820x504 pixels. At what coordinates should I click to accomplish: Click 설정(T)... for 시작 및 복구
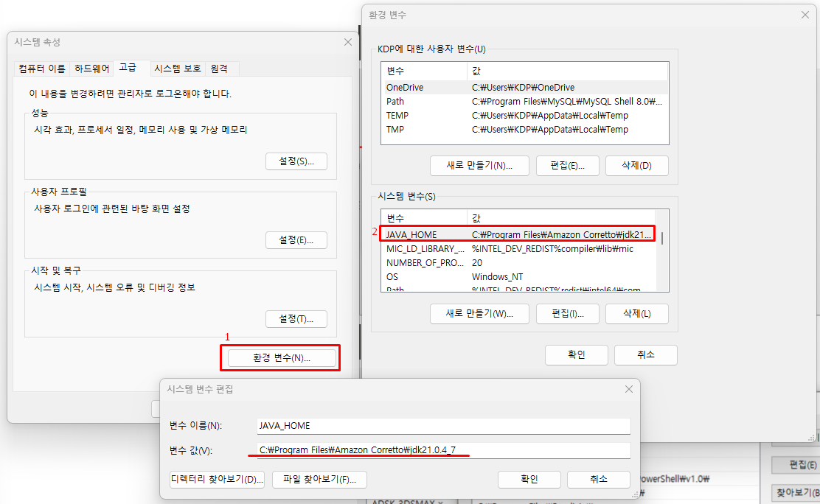[296, 319]
